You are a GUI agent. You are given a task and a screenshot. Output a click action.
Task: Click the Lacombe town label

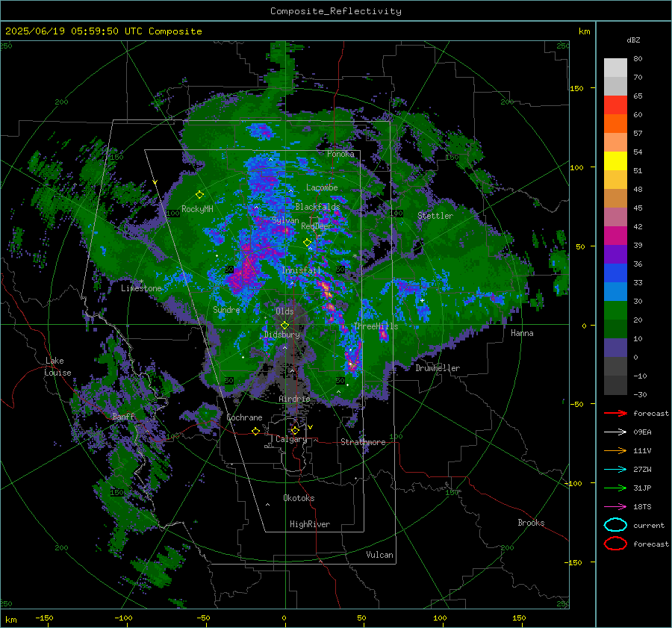tap(322, 187)
